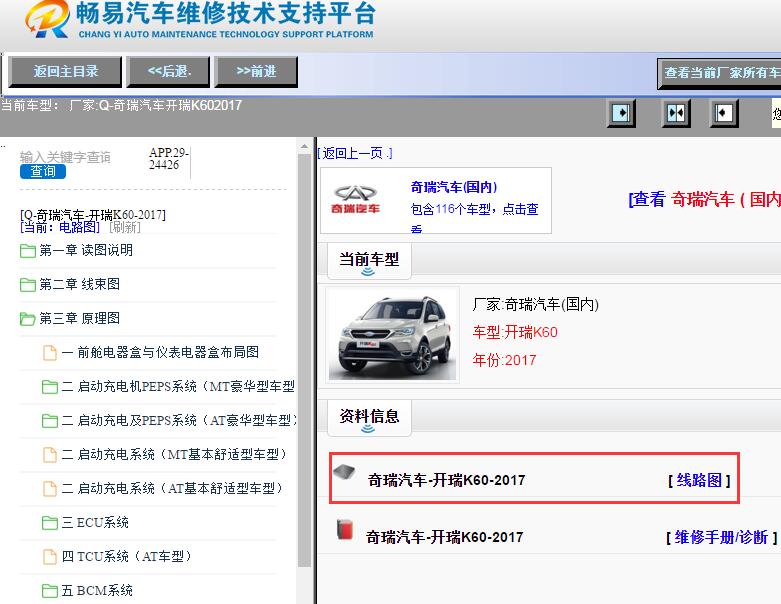The image size is (781, 604).
Task: Click the red book icon beside 维修手册 row
Action: click(x=345, y=529)
